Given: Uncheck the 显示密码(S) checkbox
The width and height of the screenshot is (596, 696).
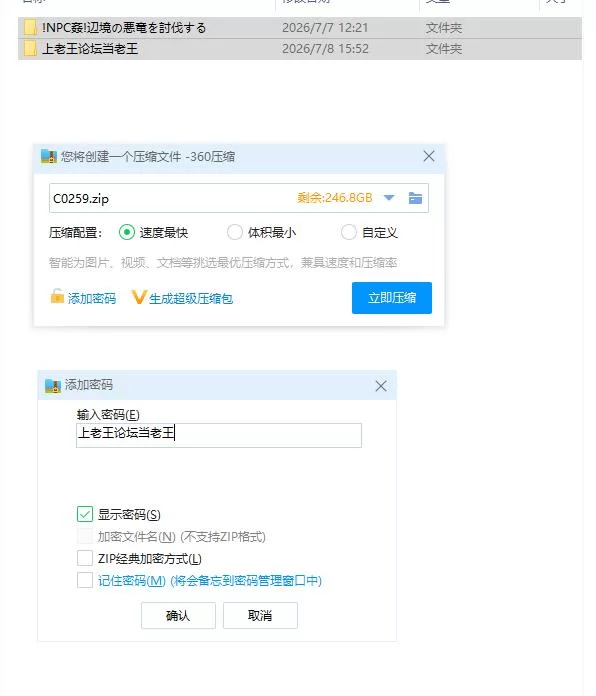Looking at the screenshot, I should click(x=85, y=514).
